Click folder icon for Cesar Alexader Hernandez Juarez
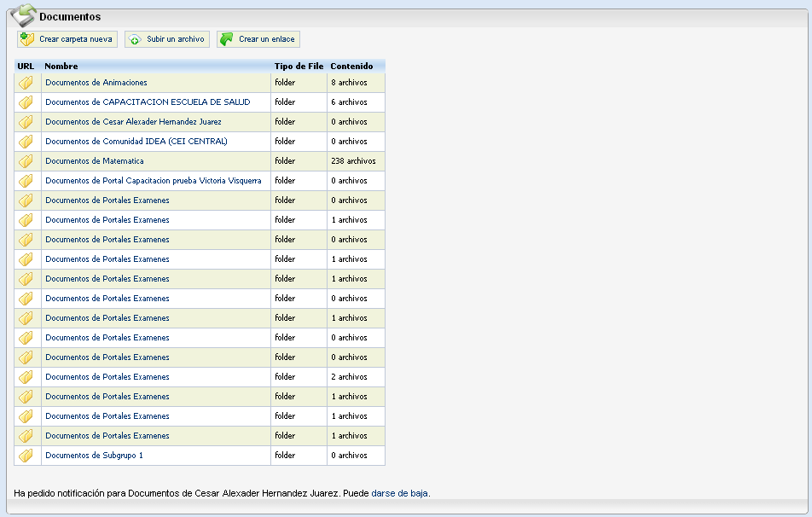812x517 pixels. coord(26,122)
